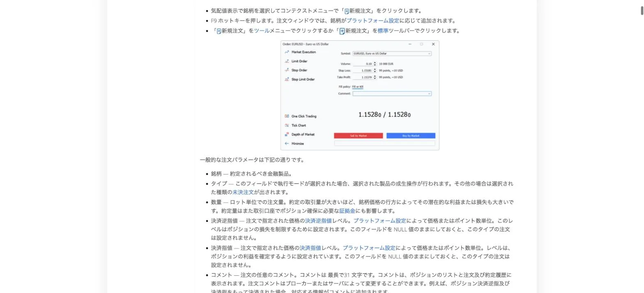Image resolution: width=644 pixels, height=293 pixels.
Task: Click the 10 000 EUR volume text
Action: pyautogui.click(x=386, y=64)
